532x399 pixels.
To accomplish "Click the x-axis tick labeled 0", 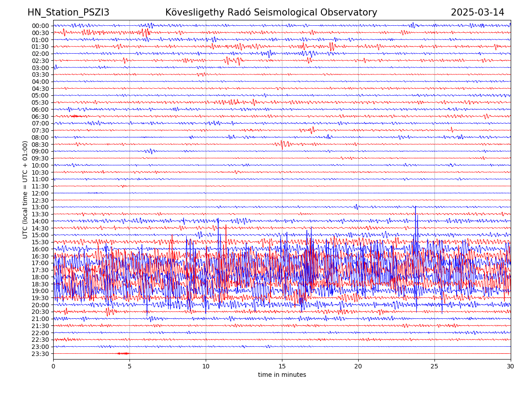I will pyautogui.click(x=53, y=367).
